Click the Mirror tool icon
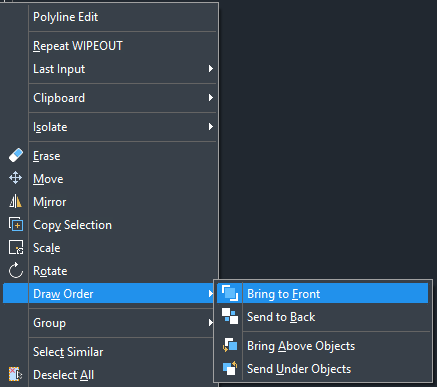 [15, 201]
